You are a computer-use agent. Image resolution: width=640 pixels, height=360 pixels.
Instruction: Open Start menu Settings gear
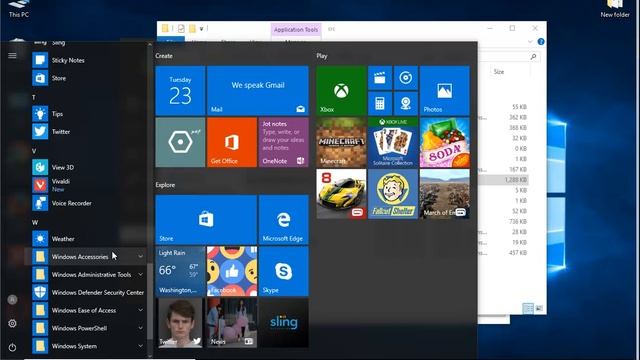(12, 323)
